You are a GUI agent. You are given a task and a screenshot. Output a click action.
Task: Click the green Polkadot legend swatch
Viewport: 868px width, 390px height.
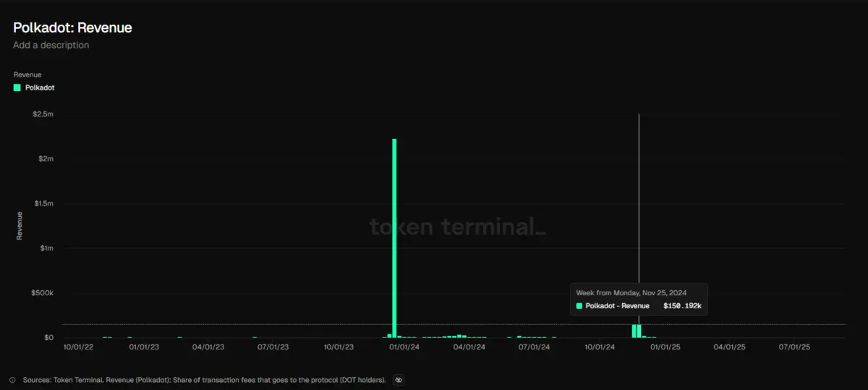click(x=17, y=88)
